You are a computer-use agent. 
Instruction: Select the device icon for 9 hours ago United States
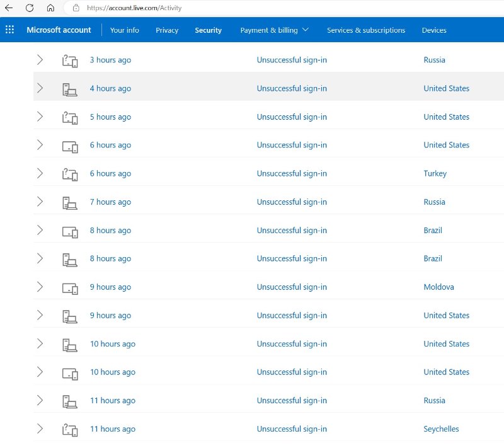click(x=70, y=316)
